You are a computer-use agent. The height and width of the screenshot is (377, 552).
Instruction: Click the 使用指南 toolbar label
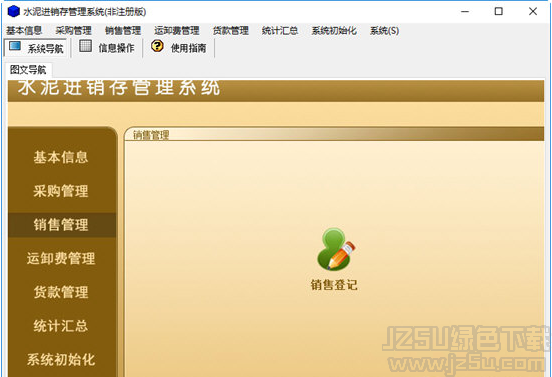pos(188,48)
